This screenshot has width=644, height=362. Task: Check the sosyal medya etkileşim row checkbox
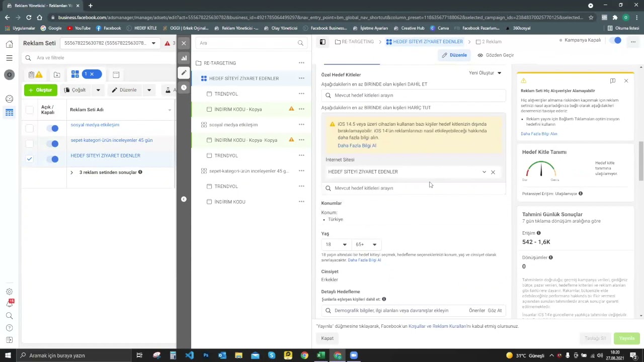coord(30,128)
